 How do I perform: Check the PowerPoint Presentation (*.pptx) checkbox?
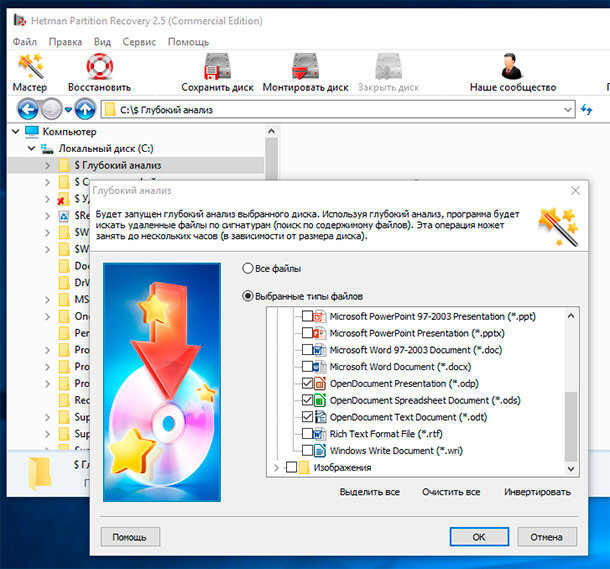click(x=307, y=333)
